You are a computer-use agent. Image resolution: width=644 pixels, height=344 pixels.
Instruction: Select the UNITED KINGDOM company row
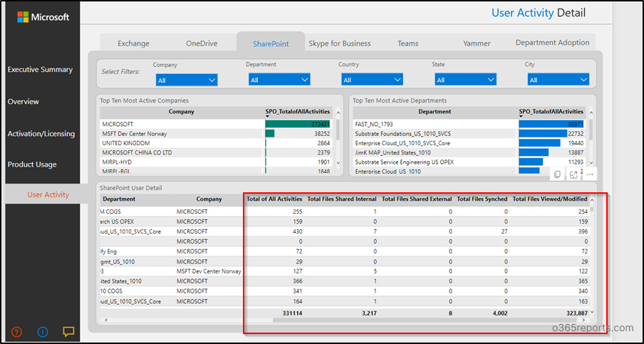217,143
